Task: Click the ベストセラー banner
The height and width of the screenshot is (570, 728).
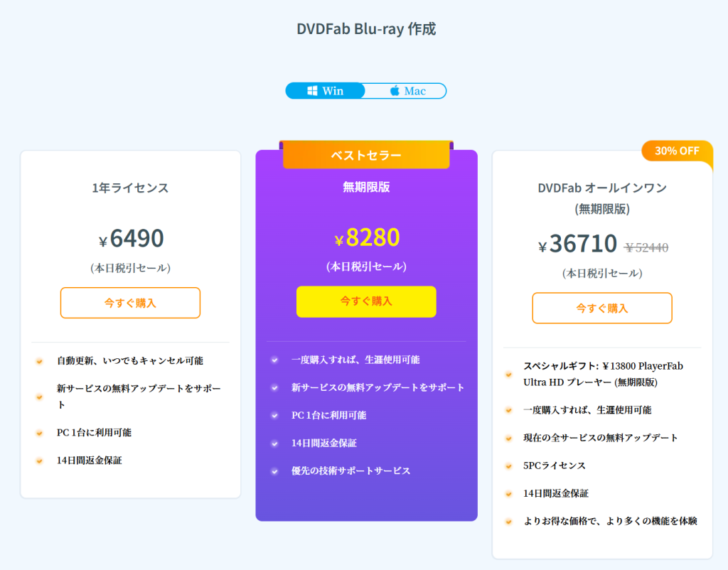Action: [x=366, y=154]
